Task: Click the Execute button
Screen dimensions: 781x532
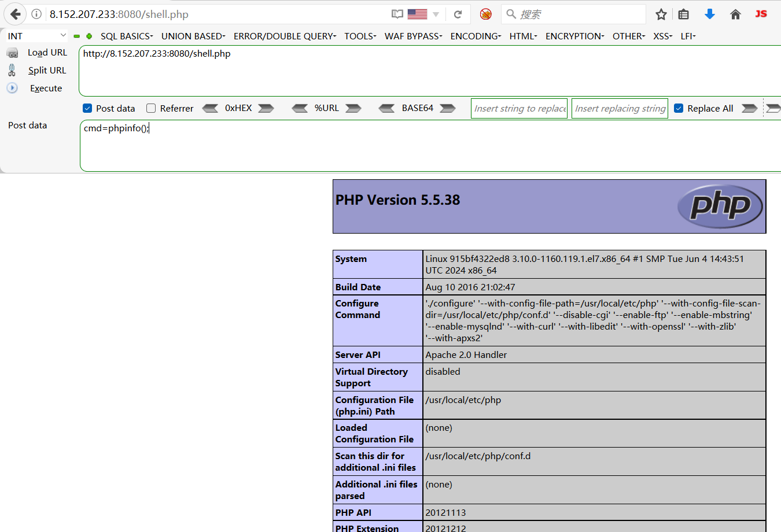Action: pos(46,88)
